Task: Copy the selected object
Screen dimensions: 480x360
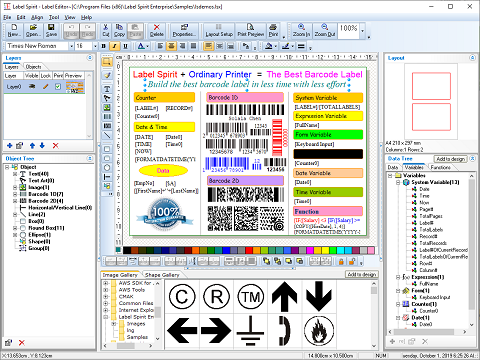Action: pos(119,31)
